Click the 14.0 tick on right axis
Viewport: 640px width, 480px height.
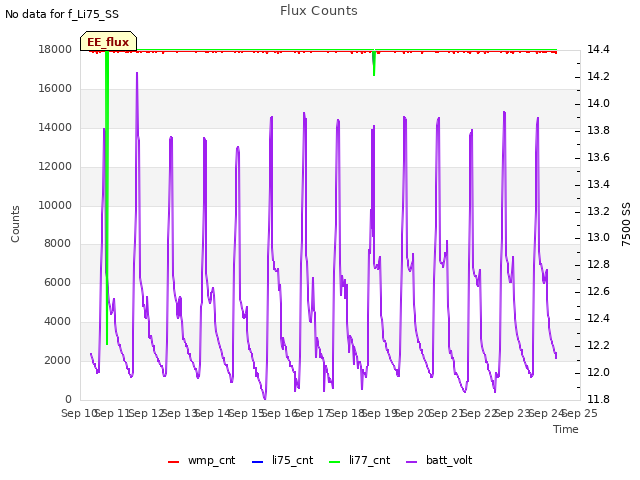pyautogui.click(x=598, y=103)
